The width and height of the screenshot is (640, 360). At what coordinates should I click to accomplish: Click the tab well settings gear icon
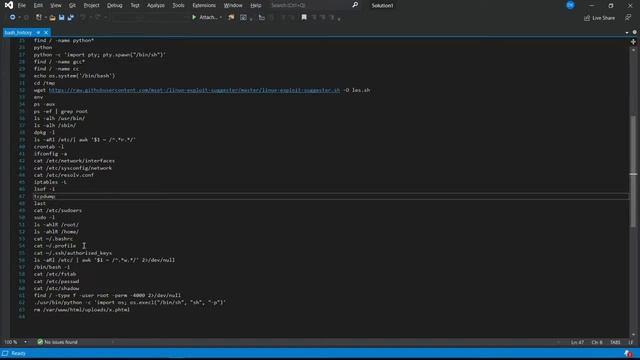(634, 32)
